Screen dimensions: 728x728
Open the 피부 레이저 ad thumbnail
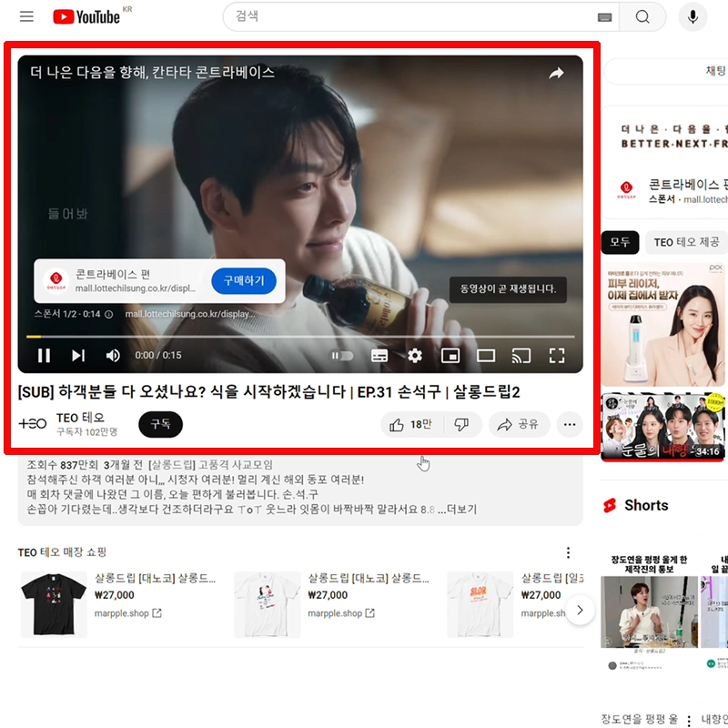point(662,325)
